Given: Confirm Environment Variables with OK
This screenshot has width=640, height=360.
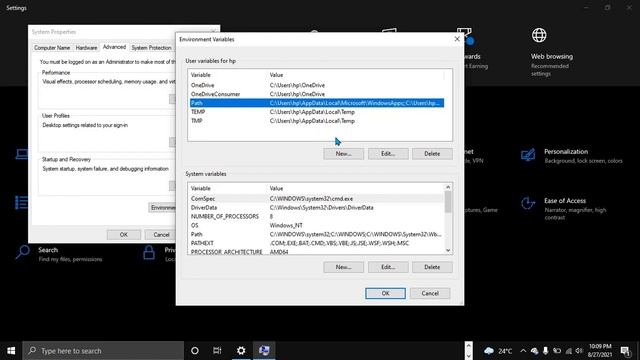Looking at the screenshot, I should pos(385,293).
